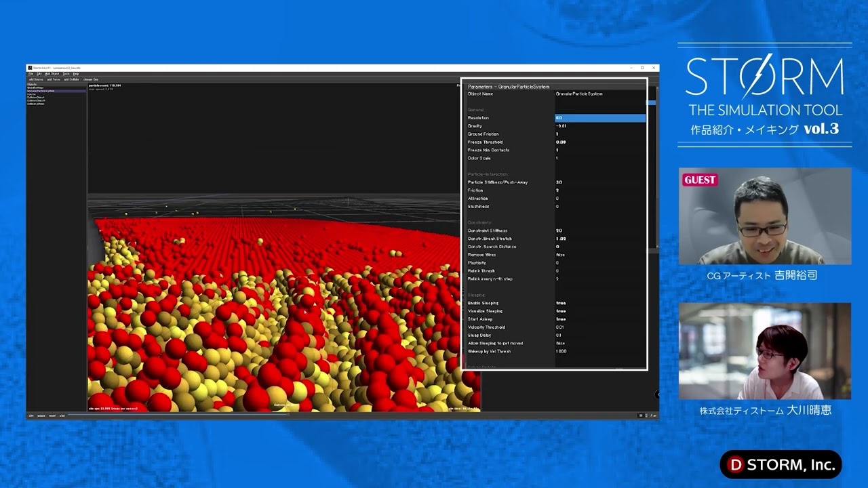Click the highlighted Resolution value field
868x488 pixels.
[x=599, y=118]
